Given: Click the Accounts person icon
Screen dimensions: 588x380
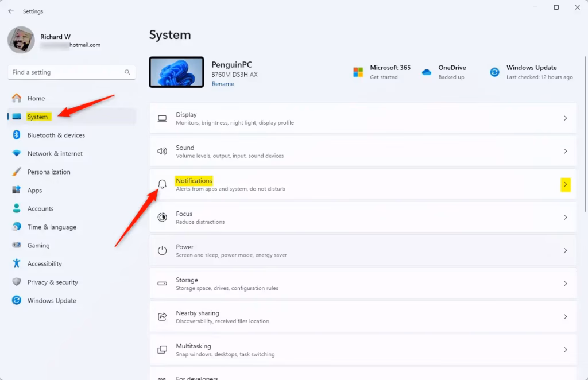Looking at the screenshot, I should coord(17,208).
